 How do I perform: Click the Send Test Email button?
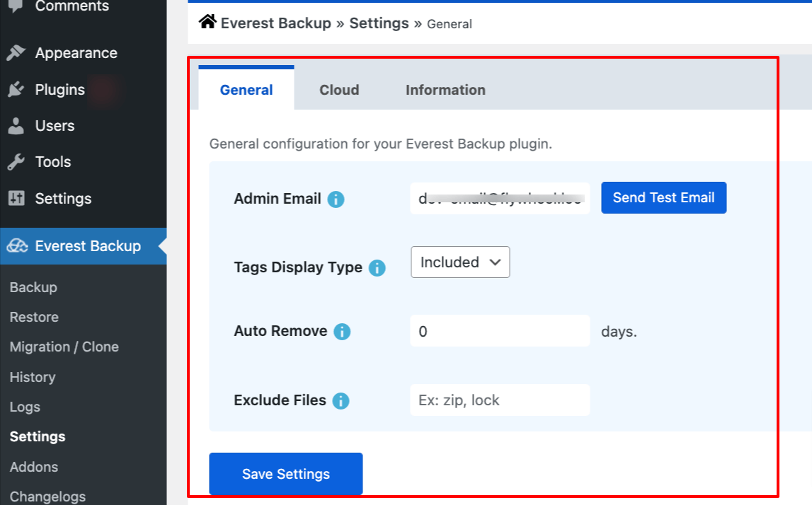click(x=663, y=197)
